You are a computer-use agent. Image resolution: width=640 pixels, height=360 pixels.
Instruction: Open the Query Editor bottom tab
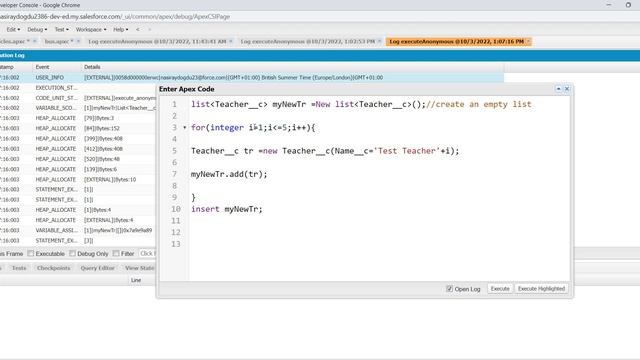click(x=97, y=268)
